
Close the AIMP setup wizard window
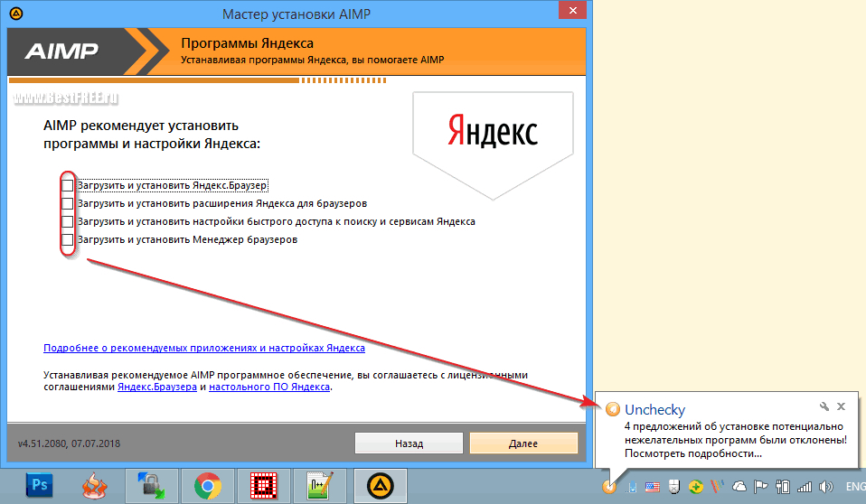[x=573, y=10]
